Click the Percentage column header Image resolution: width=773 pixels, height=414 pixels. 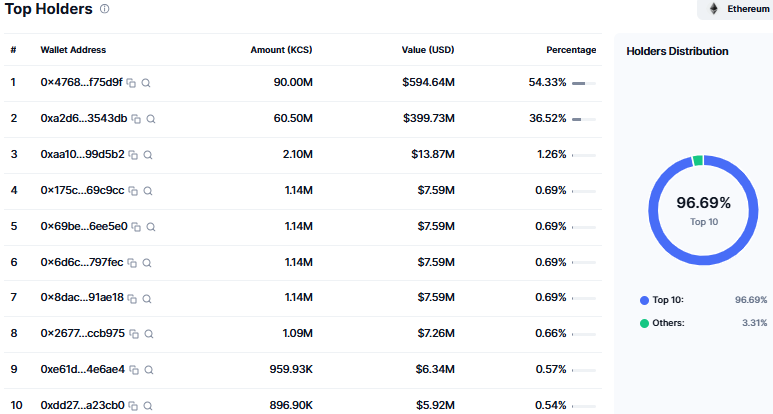point(571,50)
